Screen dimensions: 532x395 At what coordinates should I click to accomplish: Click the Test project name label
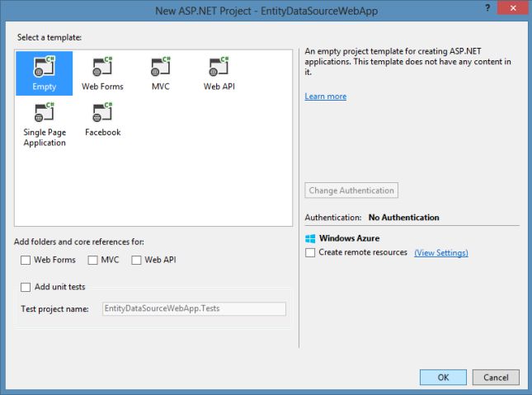tap(54, 309)
